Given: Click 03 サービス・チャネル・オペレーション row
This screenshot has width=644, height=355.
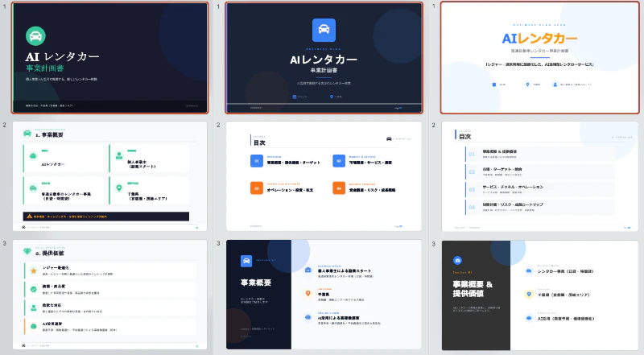Looking at the screenshot, I should (540, 189).
